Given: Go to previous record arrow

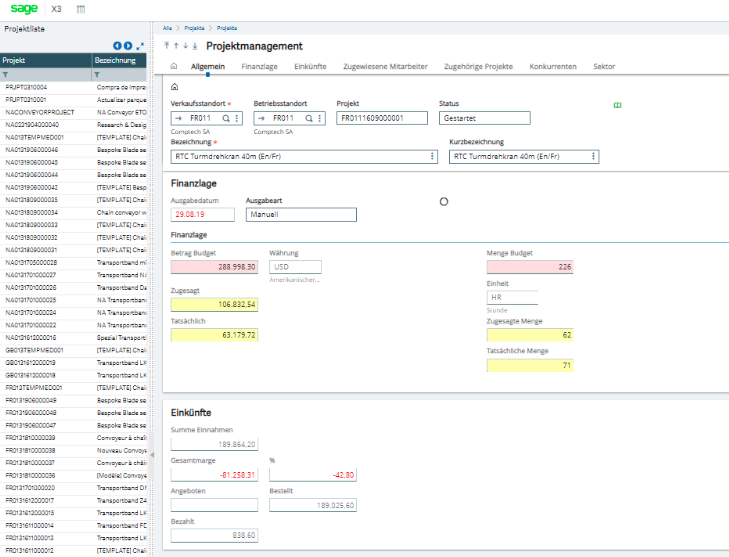Looking at the screenshot, I should coord(176,46).
